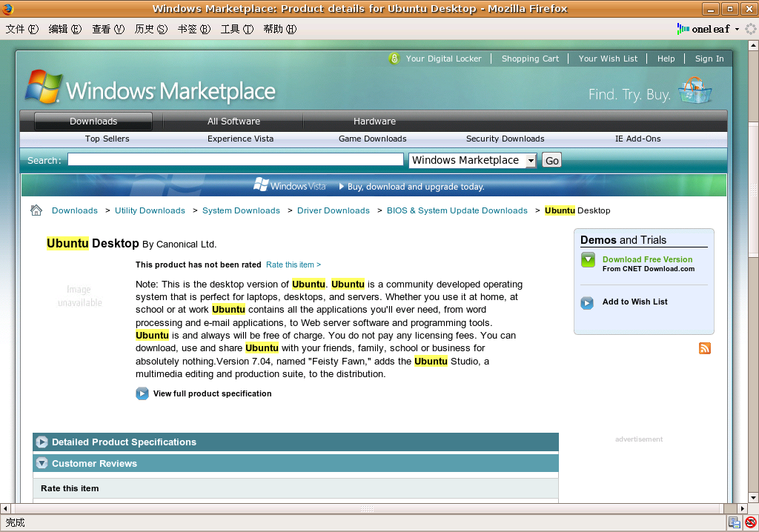Click the Rate this item link
Viewport: 759px width, 532px height.
click(x=294, y=265)
